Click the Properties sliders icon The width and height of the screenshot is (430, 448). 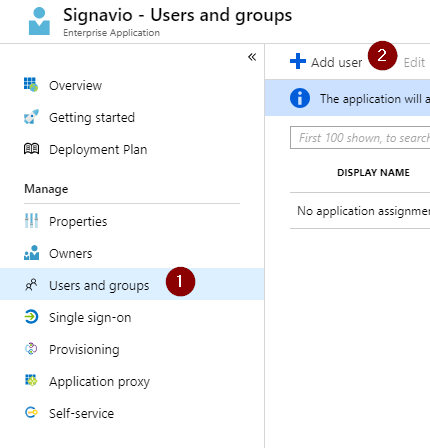[x=31, y=221]
